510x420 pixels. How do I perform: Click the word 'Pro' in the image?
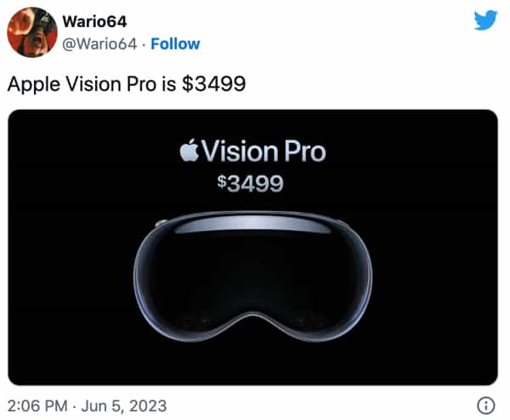[x=305, y=151]
